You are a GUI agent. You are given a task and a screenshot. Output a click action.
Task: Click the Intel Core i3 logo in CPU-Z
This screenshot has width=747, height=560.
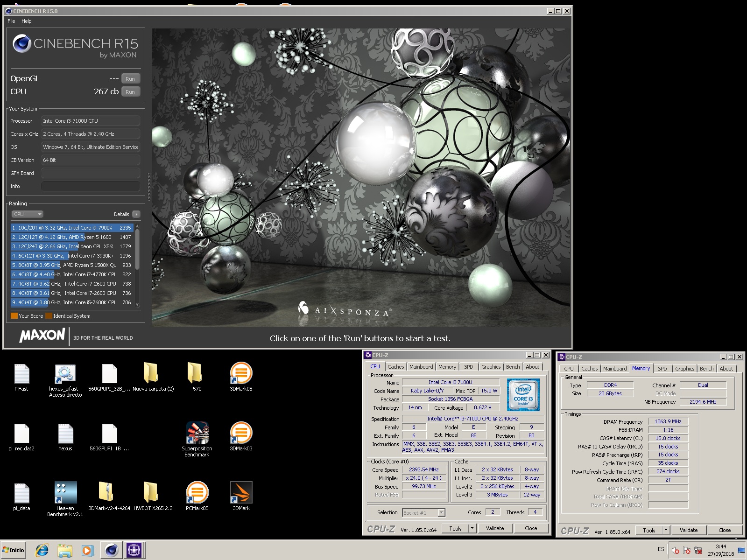[x=523, y=394]
